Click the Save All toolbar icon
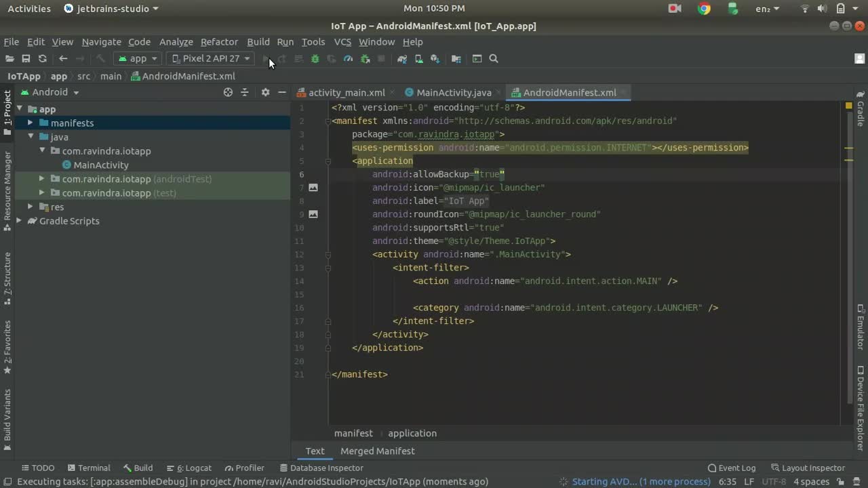Screen dimensions: 868x488 pos(26,59)
